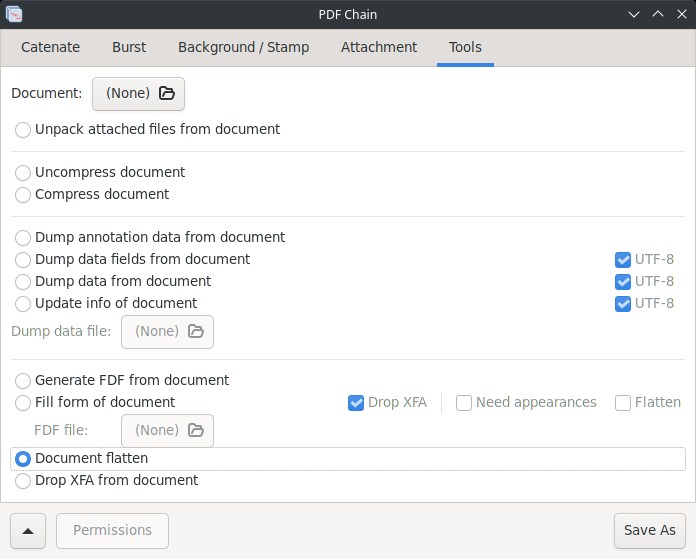This screenshot has height=559, width=696.
Task: Uncheck the Drop XFA checkbox
Action: (356, 403)
